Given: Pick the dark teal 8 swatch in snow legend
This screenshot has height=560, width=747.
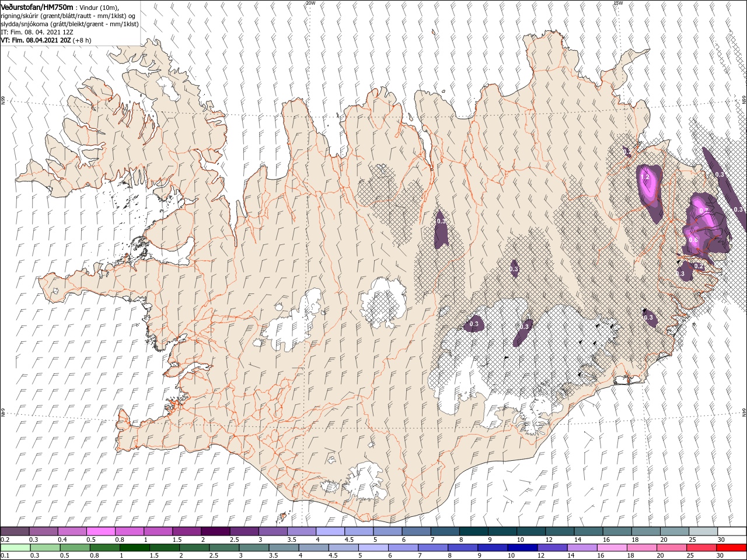Looking at the screenshot, I should coord(473,531).
